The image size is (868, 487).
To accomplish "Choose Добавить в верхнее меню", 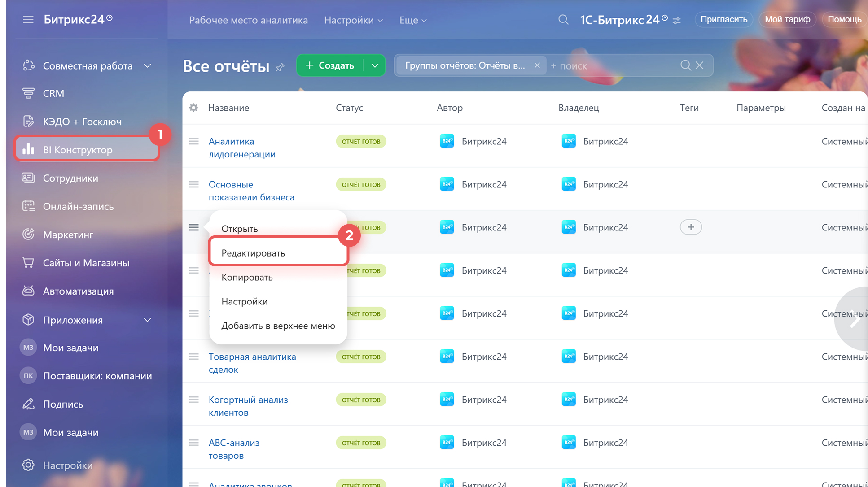I will (278, 326).
